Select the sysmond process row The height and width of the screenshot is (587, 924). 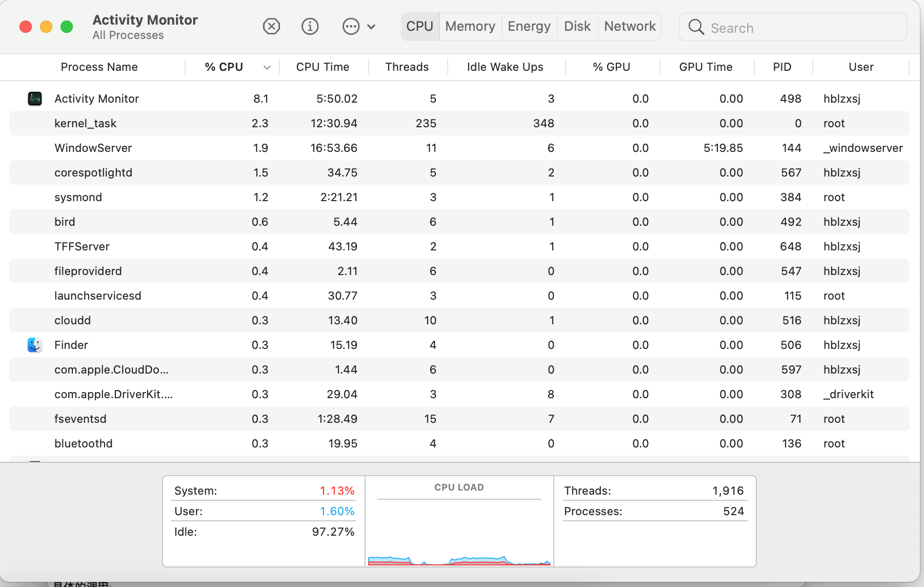pyautogui.click(x=459, y=197)
